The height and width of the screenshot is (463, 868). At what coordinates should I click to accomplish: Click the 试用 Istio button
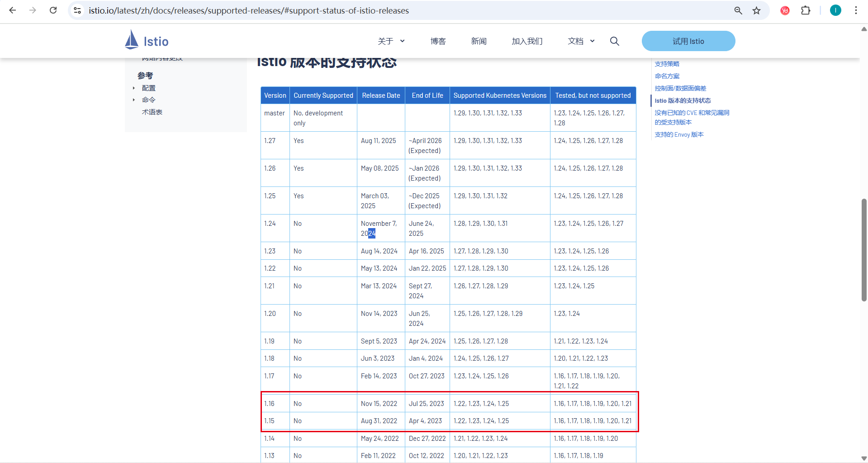click(x=688, y=41)
